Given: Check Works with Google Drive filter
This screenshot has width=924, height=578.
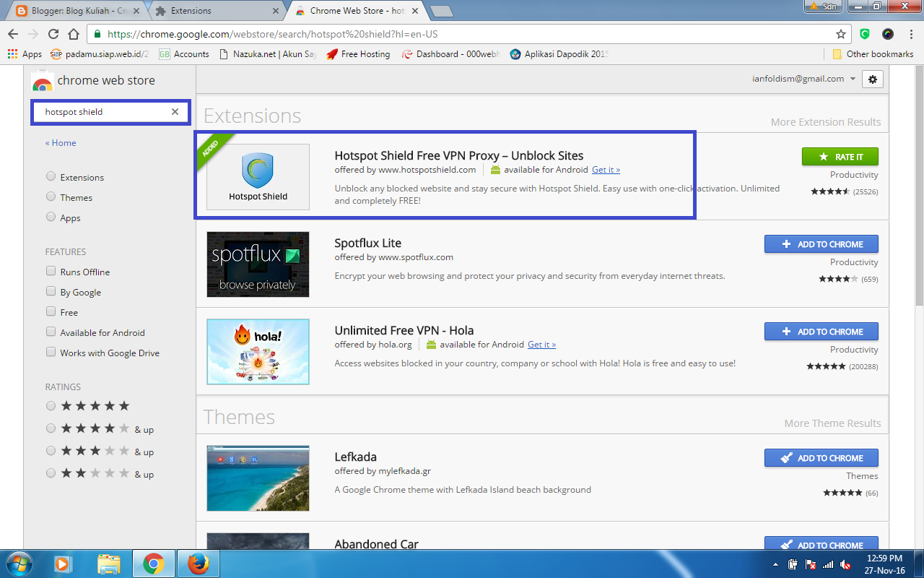Looking at the screenshot, I should coord(51,352).
